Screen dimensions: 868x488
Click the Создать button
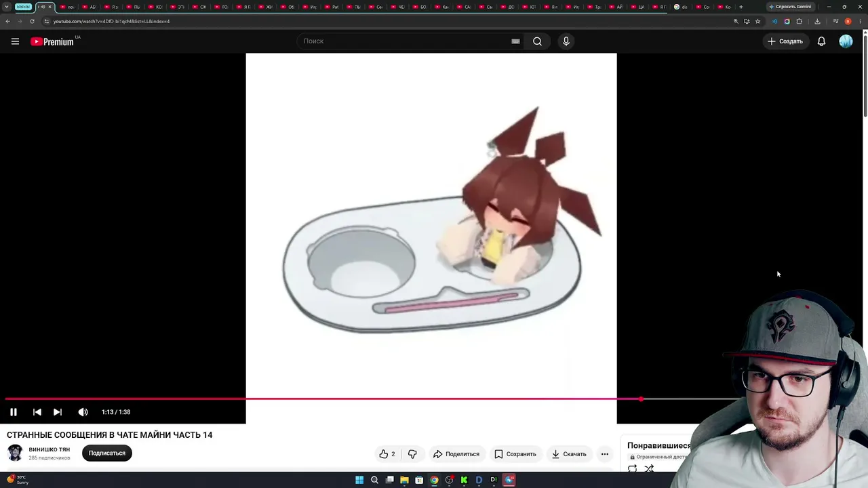785,41
